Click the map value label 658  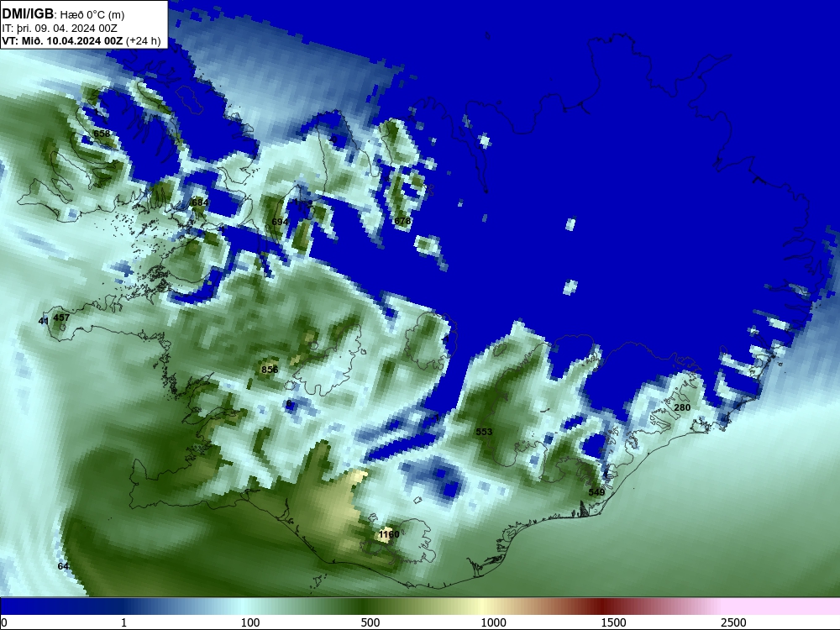click(x=102, y=134)
